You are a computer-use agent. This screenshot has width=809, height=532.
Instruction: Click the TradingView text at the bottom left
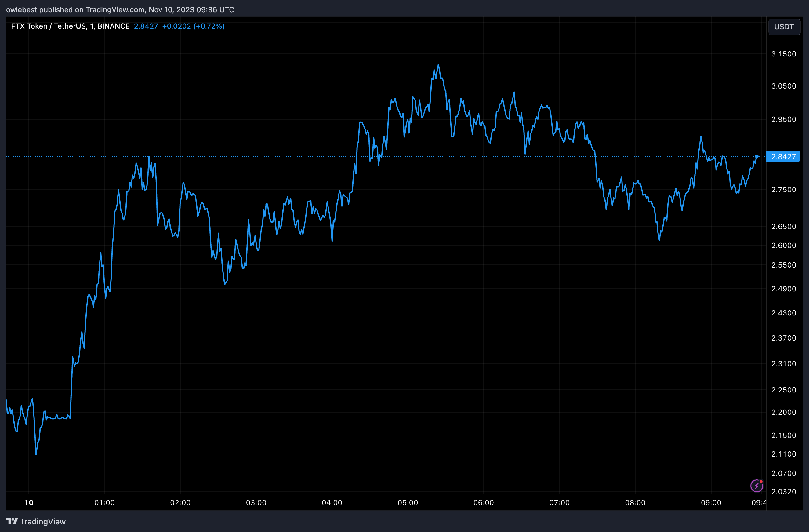click(x=43, y=521)
